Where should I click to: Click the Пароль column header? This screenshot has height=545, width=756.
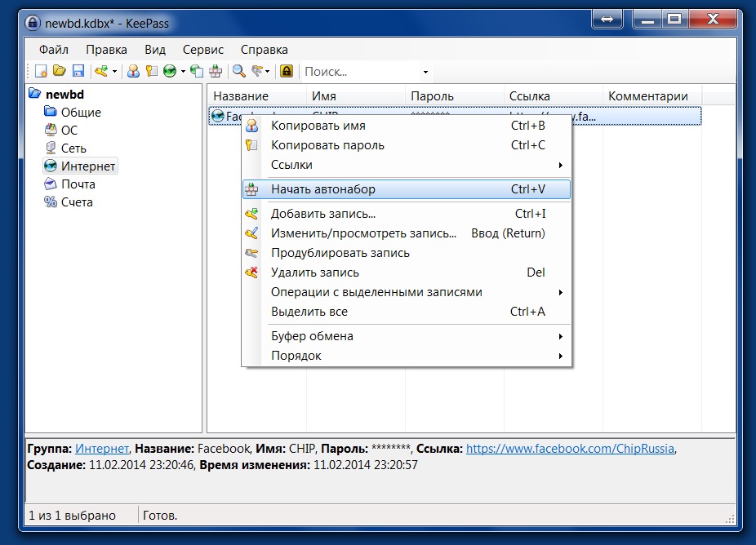432,96
